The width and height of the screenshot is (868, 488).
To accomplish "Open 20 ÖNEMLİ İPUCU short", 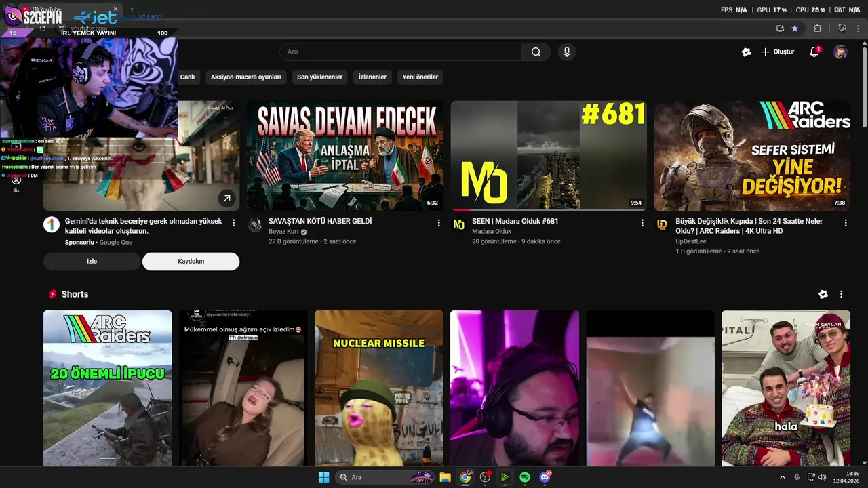I will (x=107, y=388).
